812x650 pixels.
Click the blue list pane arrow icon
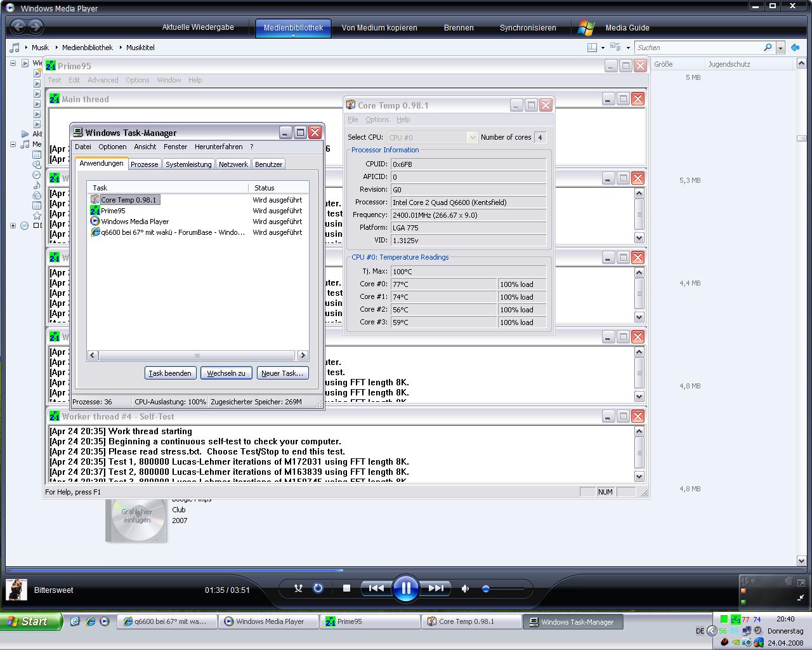point(795,48)
